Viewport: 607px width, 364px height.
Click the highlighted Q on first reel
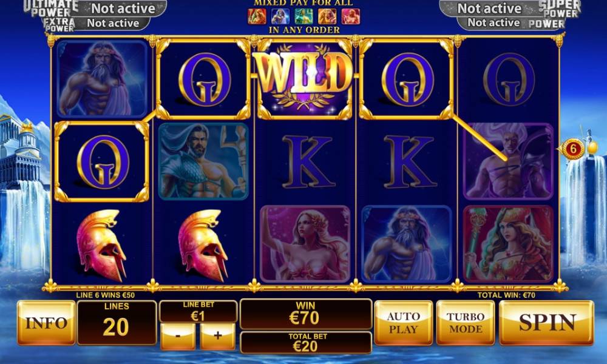[x=102, y=161]
